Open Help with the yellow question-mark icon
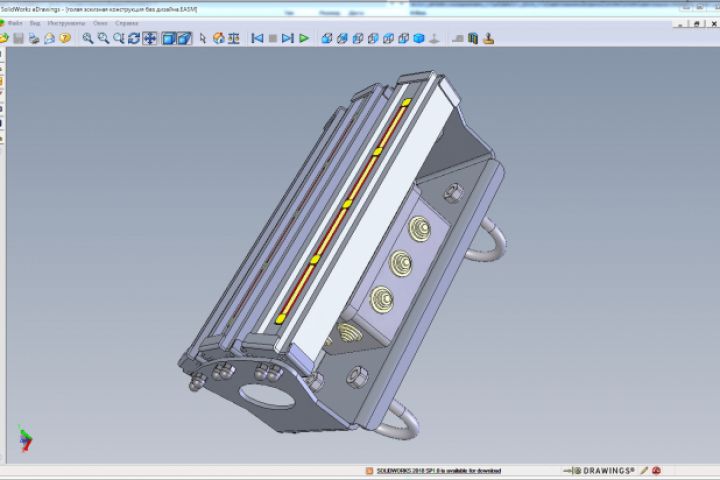This screenshot has height=480, width=720. 65,38
